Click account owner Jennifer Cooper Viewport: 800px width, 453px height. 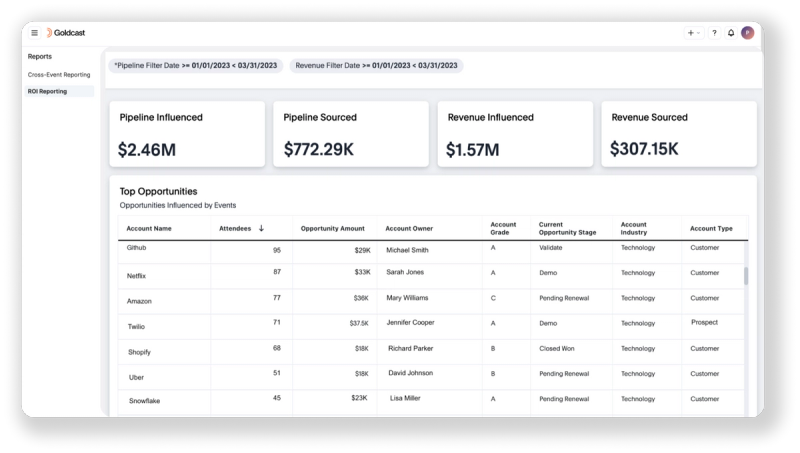(411, 322)
